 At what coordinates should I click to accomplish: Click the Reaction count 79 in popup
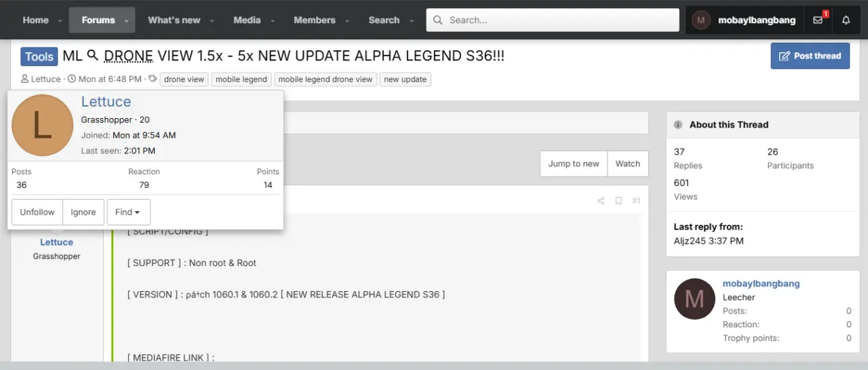[144, 185]
